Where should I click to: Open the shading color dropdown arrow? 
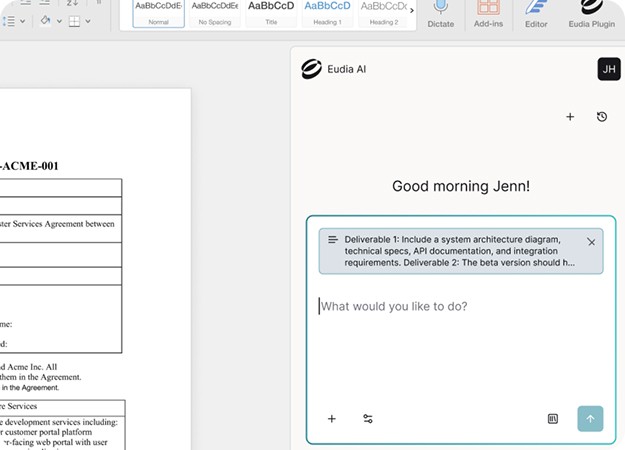tap(59, 21)
